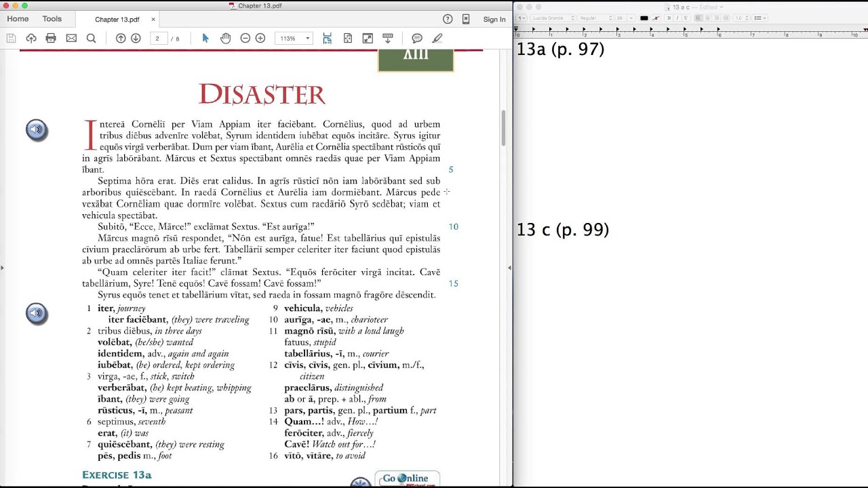Close the Chapter 13.pdf tab
Image resolution: width=868 pixels, height=488 pixels.
[153, 20]
